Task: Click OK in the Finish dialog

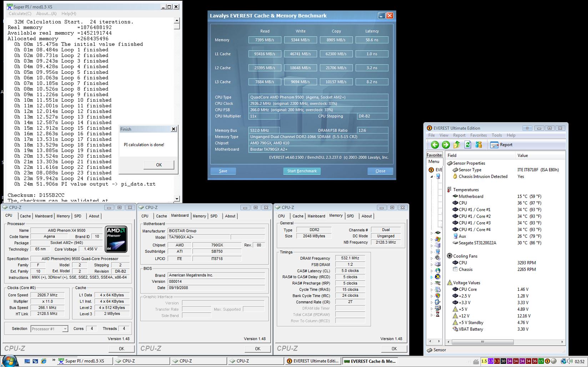Action: click(x=159, y=165)
